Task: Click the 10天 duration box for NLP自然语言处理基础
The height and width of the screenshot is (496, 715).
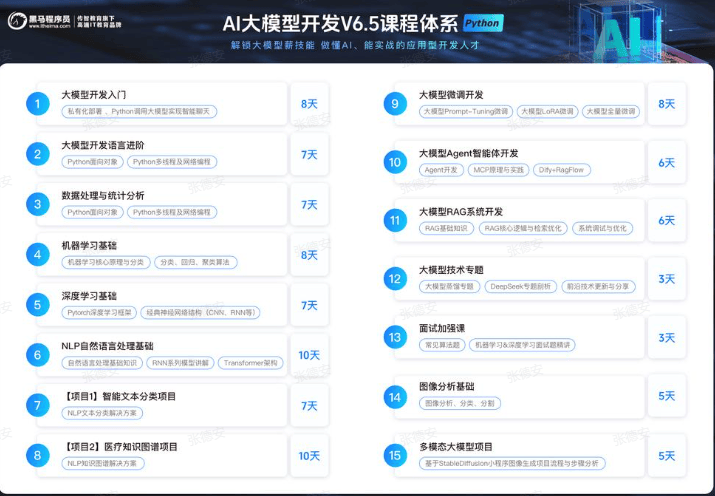Action: click(309, 355)
